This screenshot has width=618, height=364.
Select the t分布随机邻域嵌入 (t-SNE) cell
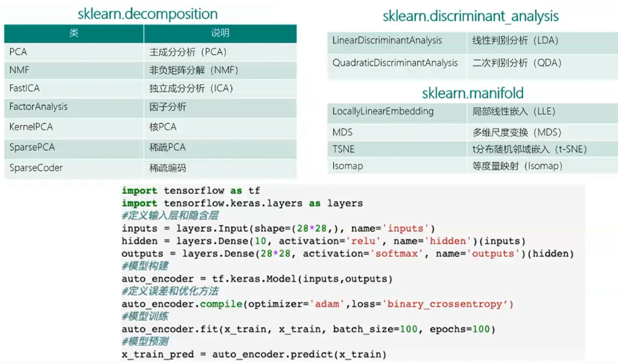point(543,149)
